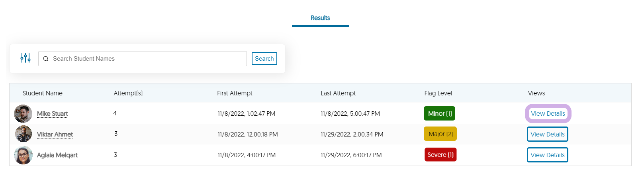
Task: Open the filter sliders icon
Action: pyautogui.click(x=25, y=58)
